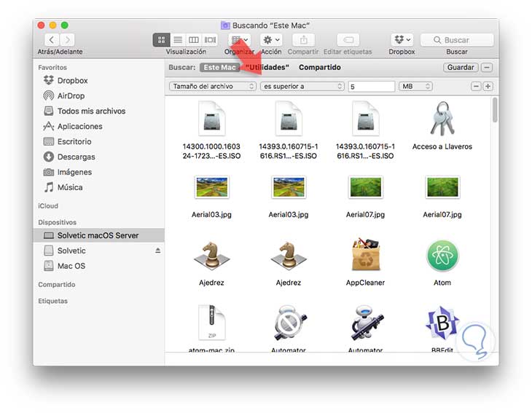Click into the Buscar search field
Screen dimensions: 532x413
[457, 40]
